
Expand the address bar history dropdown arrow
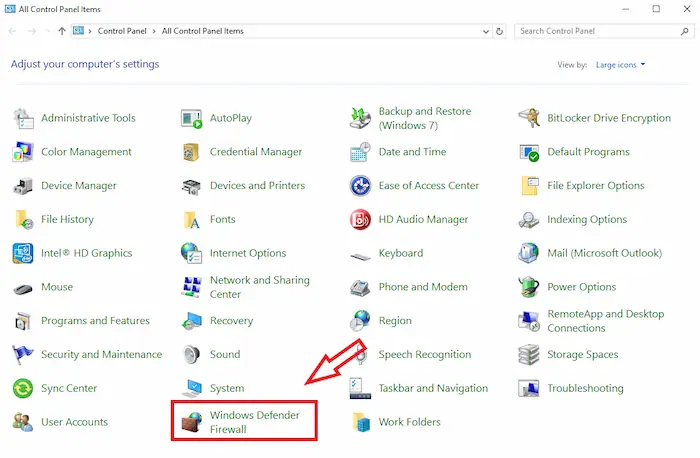tap(486, 32)
